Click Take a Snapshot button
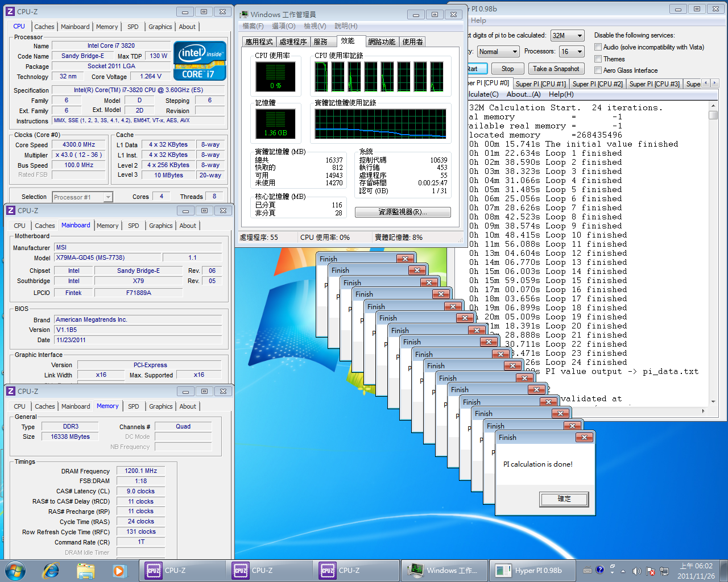728x582 pixels. coord(556,69)
